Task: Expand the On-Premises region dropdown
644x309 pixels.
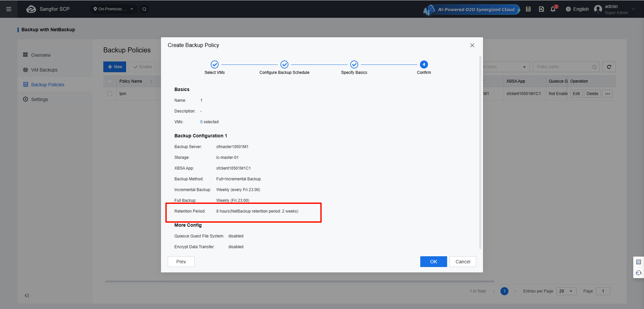Action: point(113,9)
